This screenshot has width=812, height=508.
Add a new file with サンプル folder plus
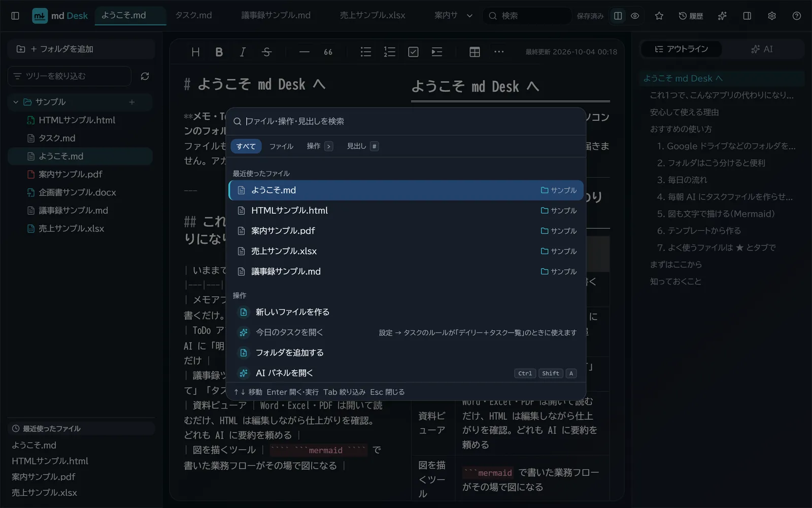pyautogui.click(x=132, y=102)
